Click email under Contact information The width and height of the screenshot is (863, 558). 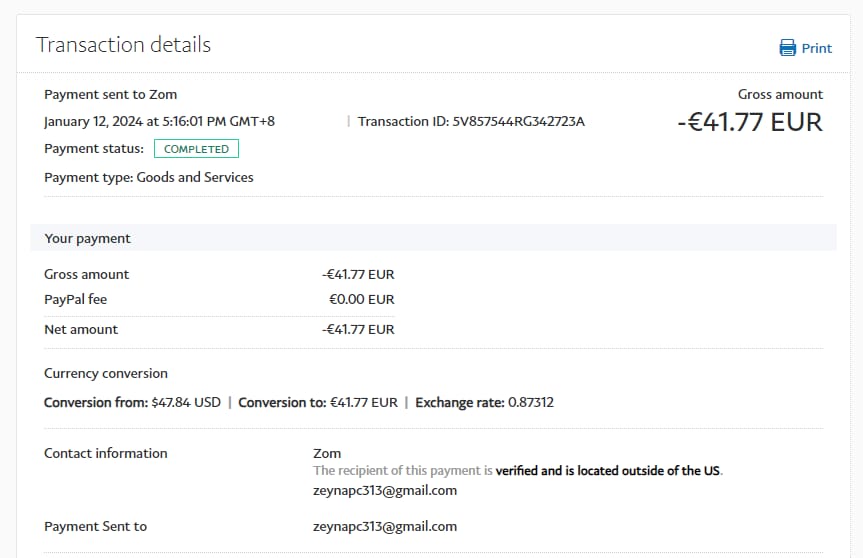(385, 490)
